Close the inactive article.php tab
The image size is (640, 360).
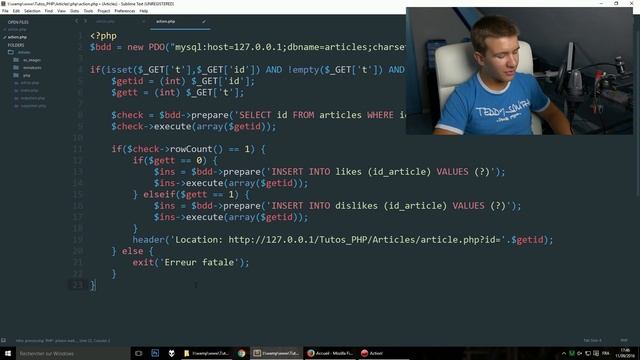point(144,21)
